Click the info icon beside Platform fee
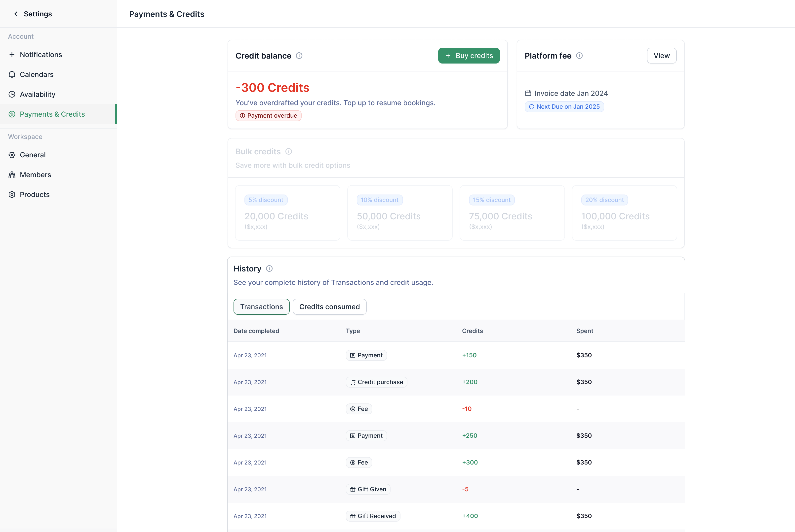This screenshot has height=532, width=795. pyautogui.click(x=579, y=56)
